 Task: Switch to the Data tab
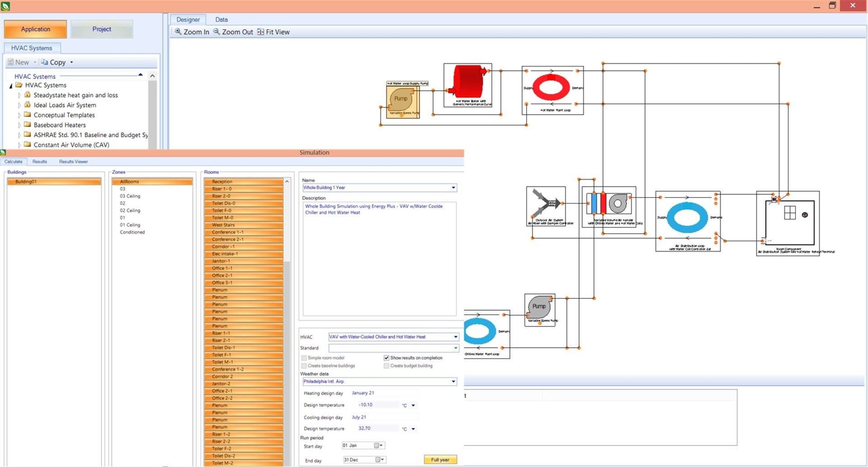[221, 19]
